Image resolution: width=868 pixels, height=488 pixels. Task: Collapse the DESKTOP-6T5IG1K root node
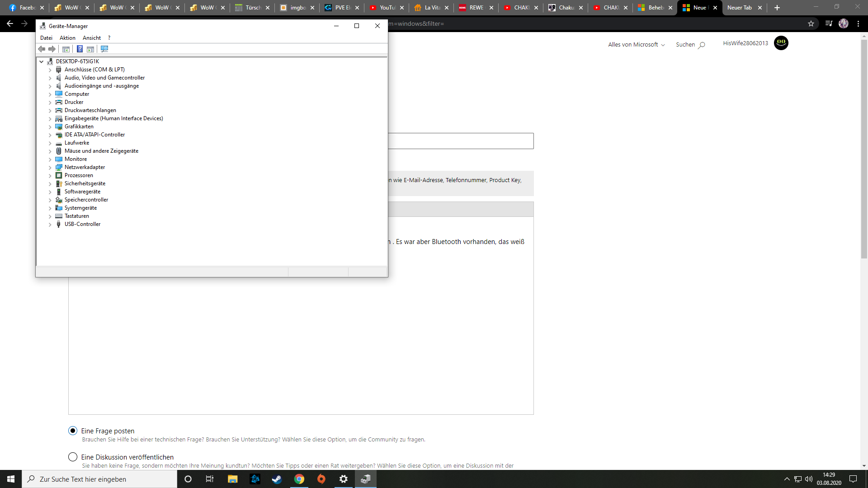42,61
